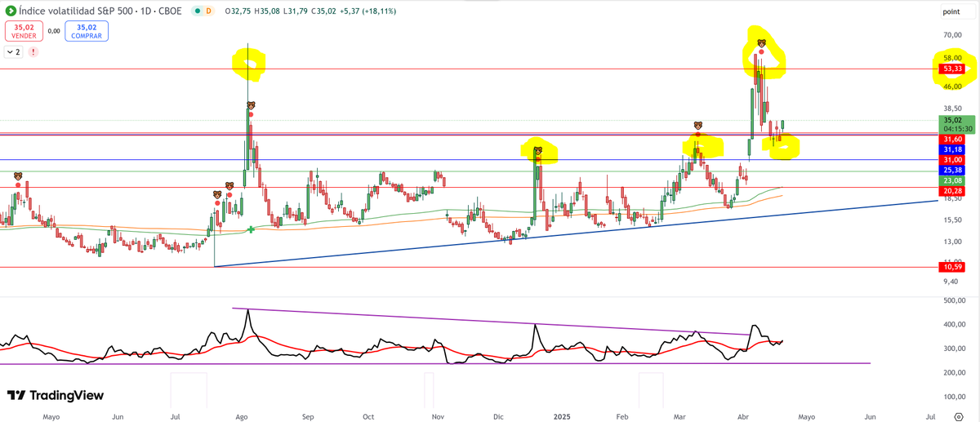Click the Nov label on time axis
The image size is (980, 422).
click(437, 416)
